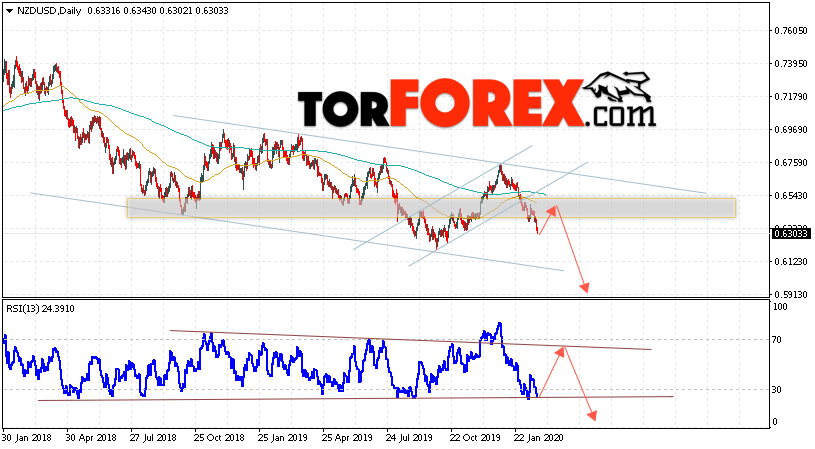
Task: Click the 27 Jul 2018 date label
Action: click(x=155, y=438)
